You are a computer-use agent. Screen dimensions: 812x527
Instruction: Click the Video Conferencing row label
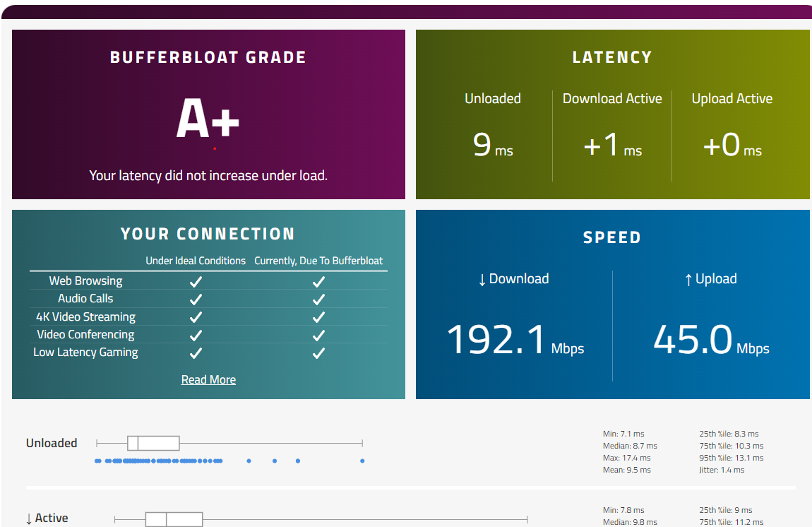point(86,335)
